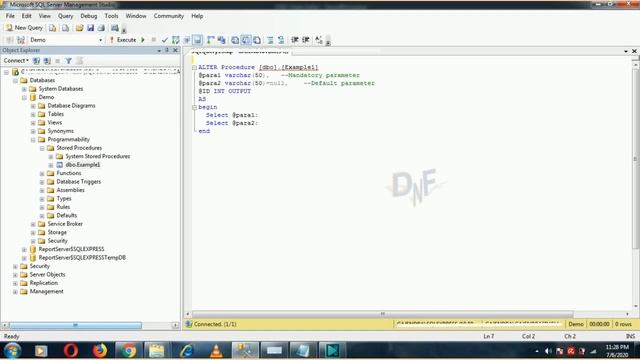Select the Service Broker folder

[65, 224]
